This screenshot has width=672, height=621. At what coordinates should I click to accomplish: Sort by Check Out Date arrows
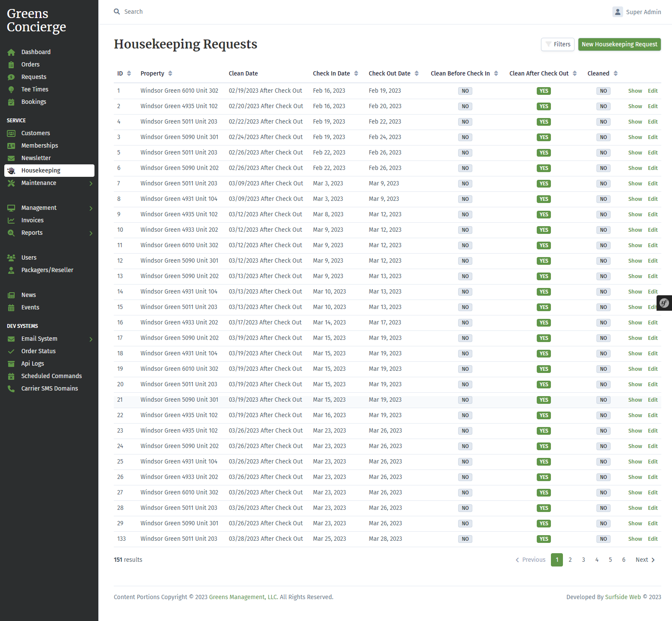[417, 73]
